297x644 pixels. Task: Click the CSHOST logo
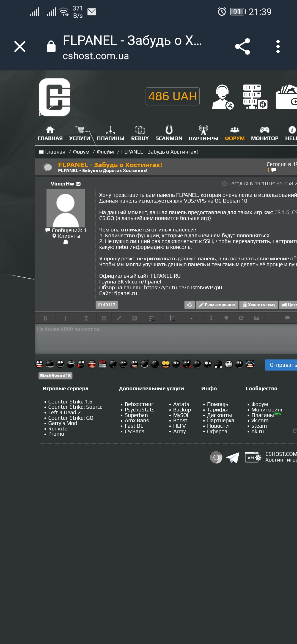point(54,97)
